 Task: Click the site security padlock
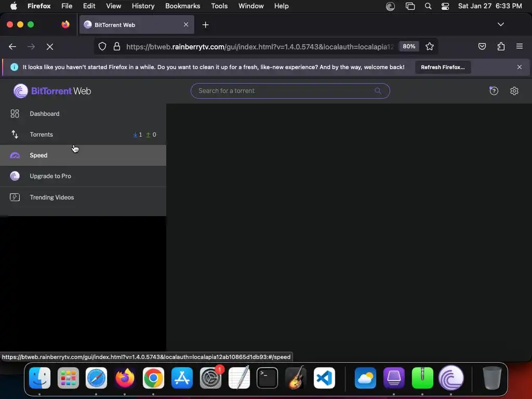coord(117,46)
